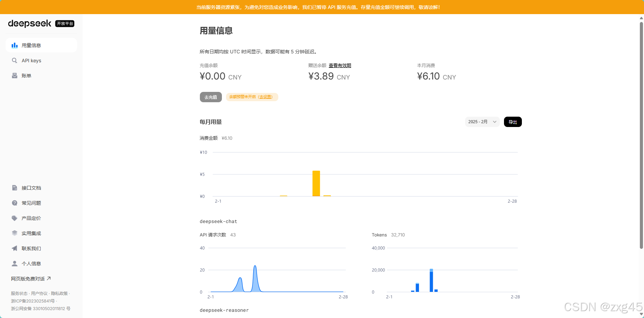
Task: Open 个人信息 profile page
Action: (41, 264)
